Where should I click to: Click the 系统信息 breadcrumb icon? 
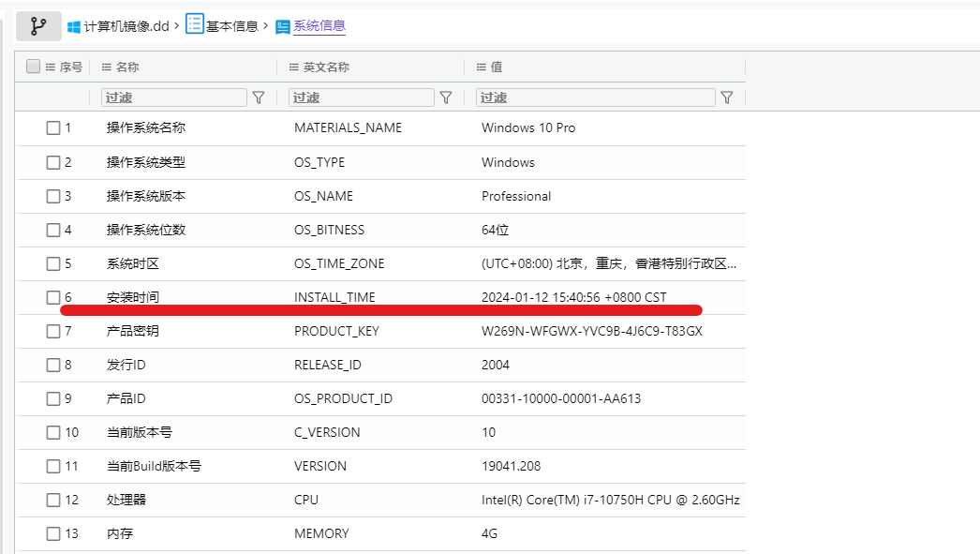(283, 27)
